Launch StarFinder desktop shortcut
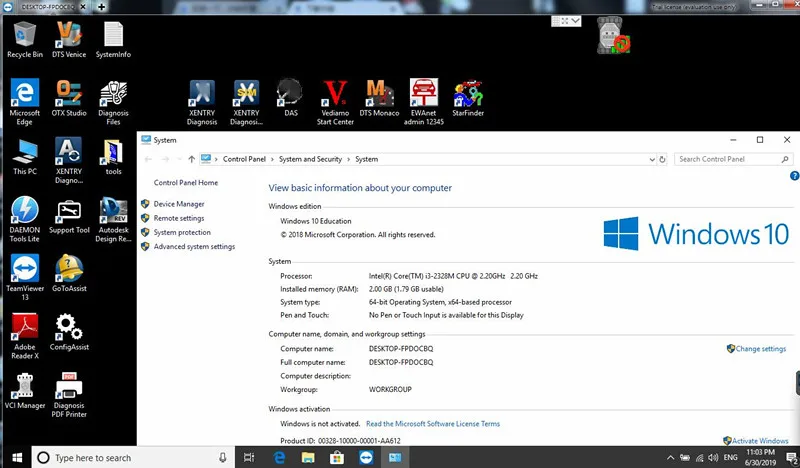 [468, 98]
